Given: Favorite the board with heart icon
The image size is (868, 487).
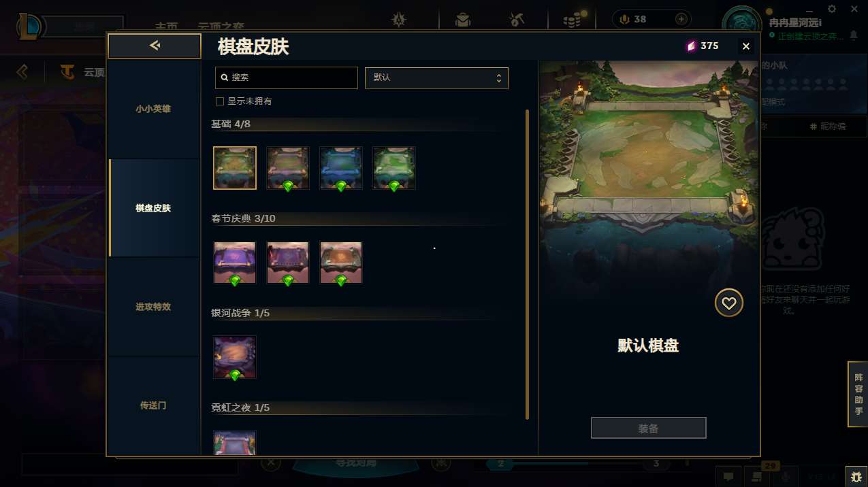Looking at the screenshot, I should (728, 303).
